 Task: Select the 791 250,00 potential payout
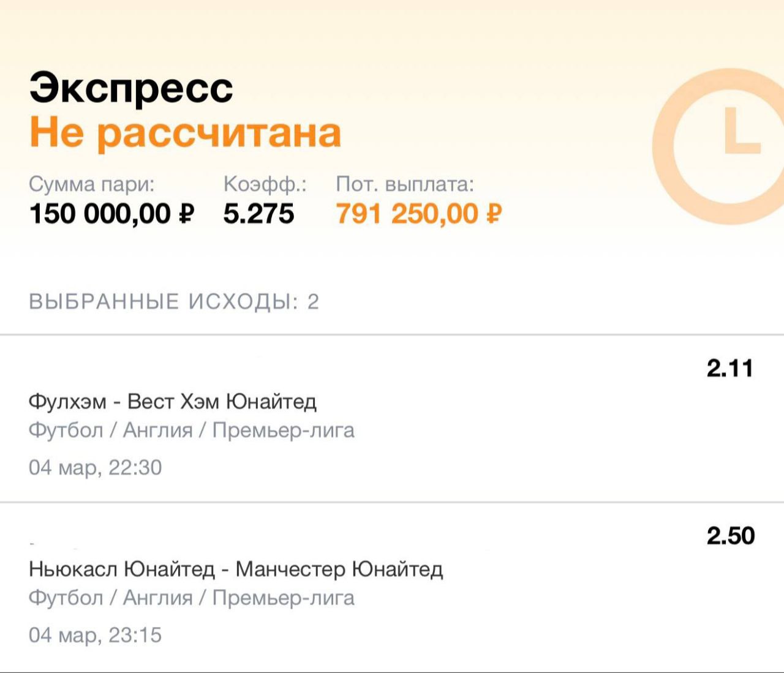click(407, 214)
